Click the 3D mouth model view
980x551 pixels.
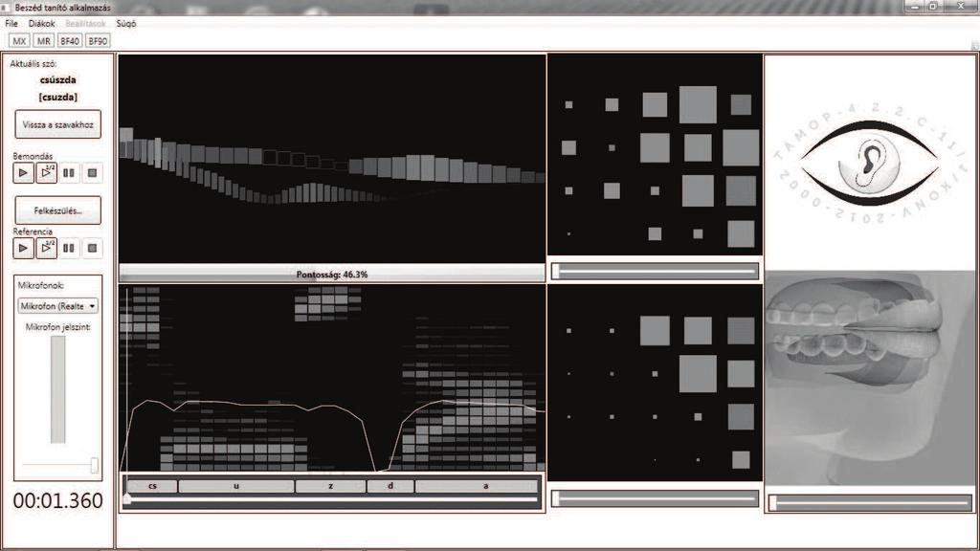click(870, 379)
